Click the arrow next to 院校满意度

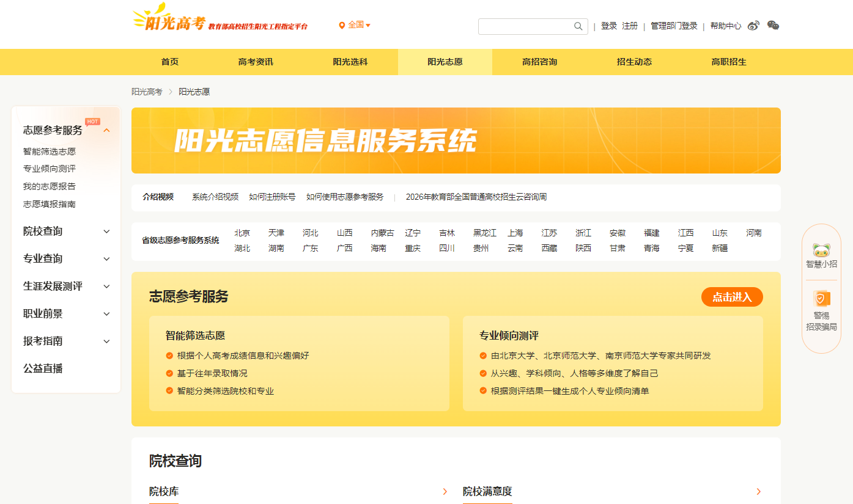(758, 491)
